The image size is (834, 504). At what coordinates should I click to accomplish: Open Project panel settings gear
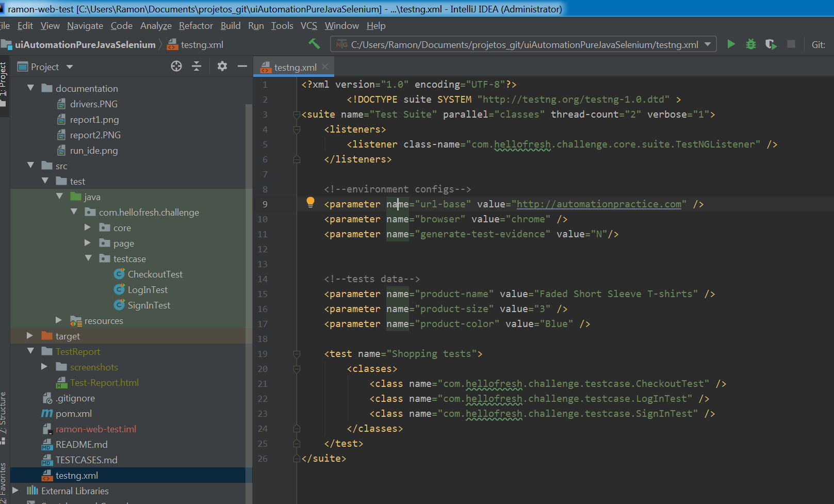point(222,66)
